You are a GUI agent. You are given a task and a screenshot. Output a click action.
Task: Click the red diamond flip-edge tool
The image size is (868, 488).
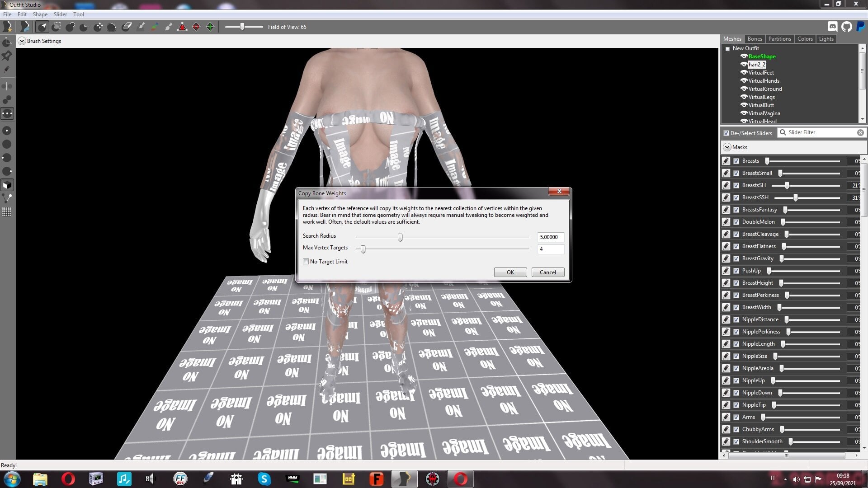point(196,27)
